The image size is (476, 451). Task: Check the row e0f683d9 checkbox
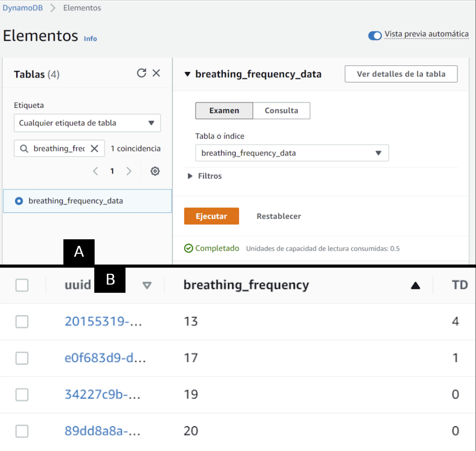[x=22, y=358]
